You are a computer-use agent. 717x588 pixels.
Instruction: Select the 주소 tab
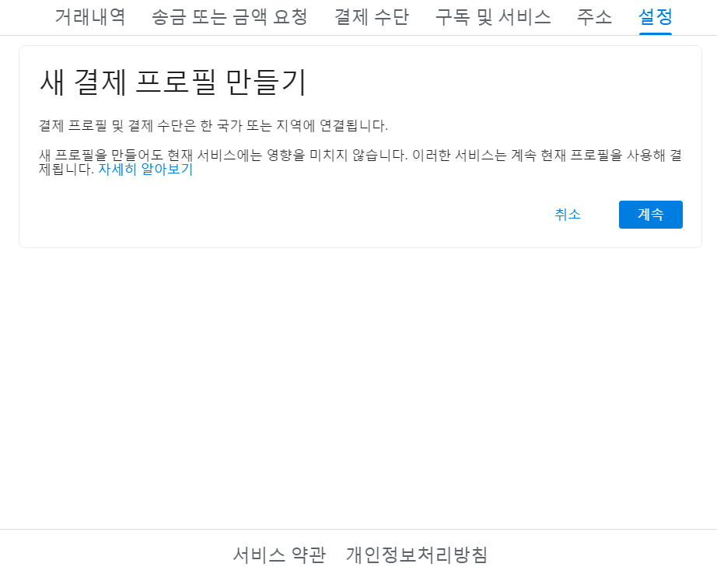[594, 17]
